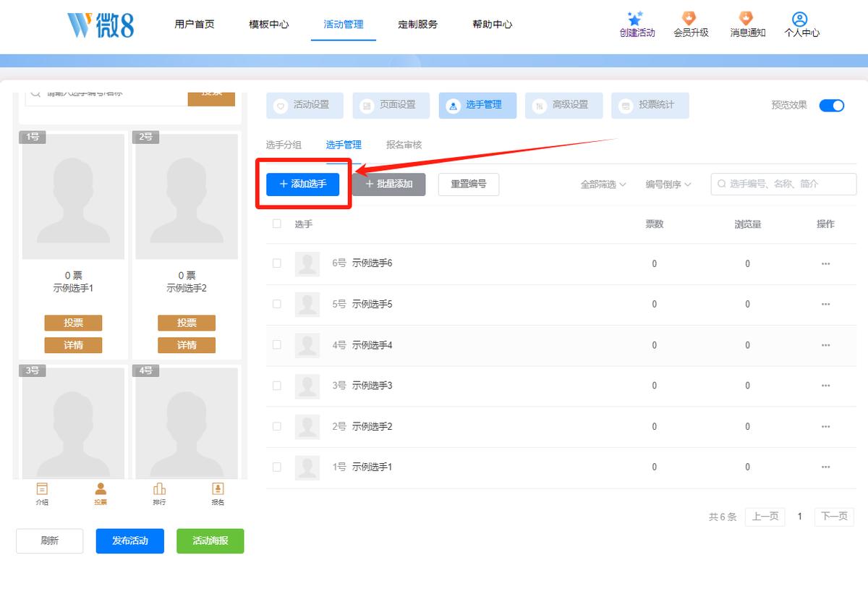The height and width of the screenshot is (589, 868).
Task: Open more actions for 示例选手2
Action: point(825,427)
